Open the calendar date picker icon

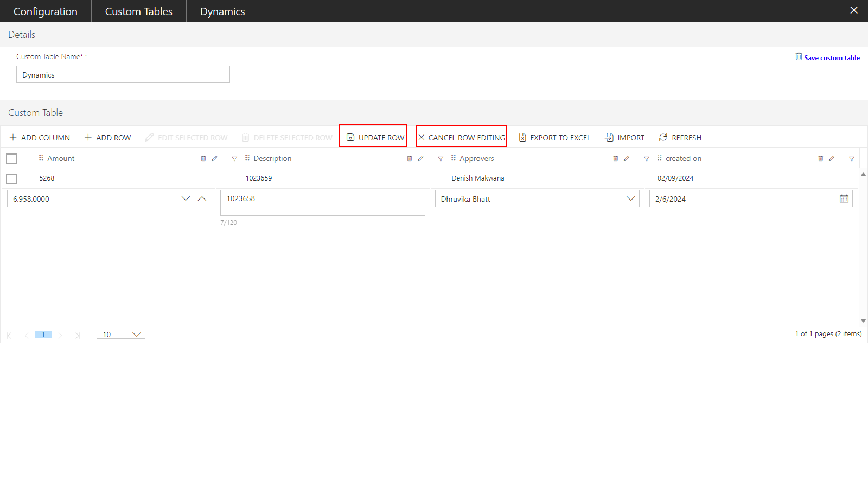844,198
